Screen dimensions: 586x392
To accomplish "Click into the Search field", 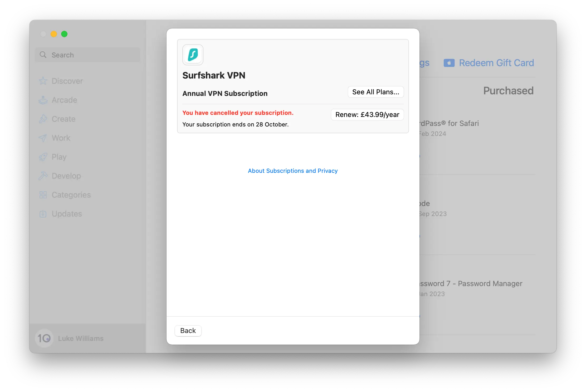I will click(87, 55).
